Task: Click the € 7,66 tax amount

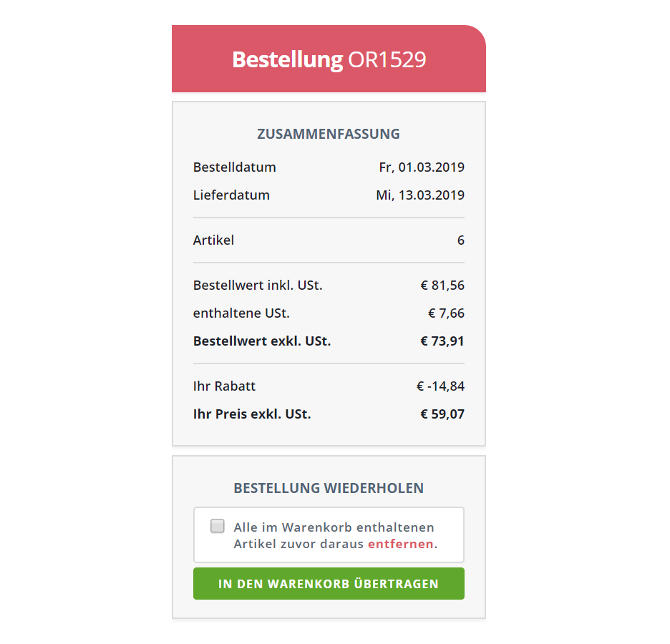Action: coord(446,313)
